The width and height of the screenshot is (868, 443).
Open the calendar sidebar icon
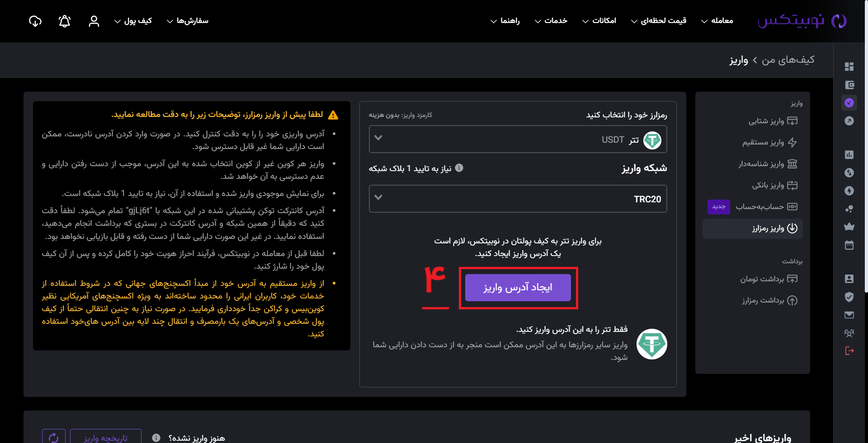pyautogui.click(x=849, y=245)
